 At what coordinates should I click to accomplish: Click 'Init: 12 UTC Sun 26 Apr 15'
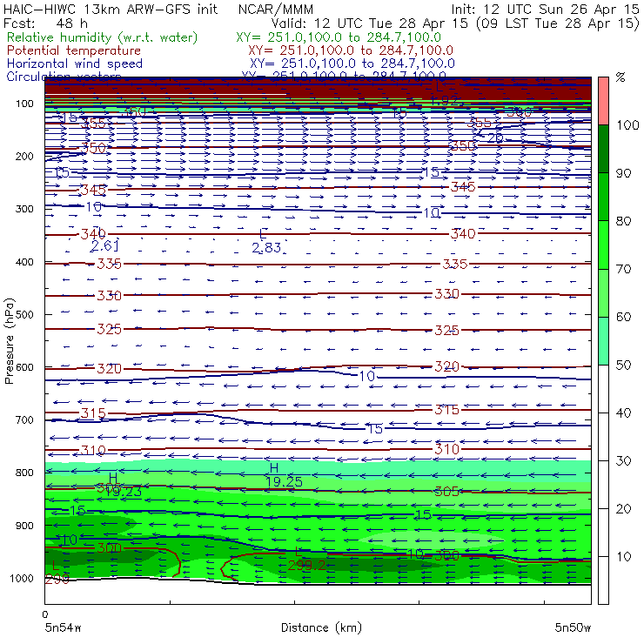(545, 9)
